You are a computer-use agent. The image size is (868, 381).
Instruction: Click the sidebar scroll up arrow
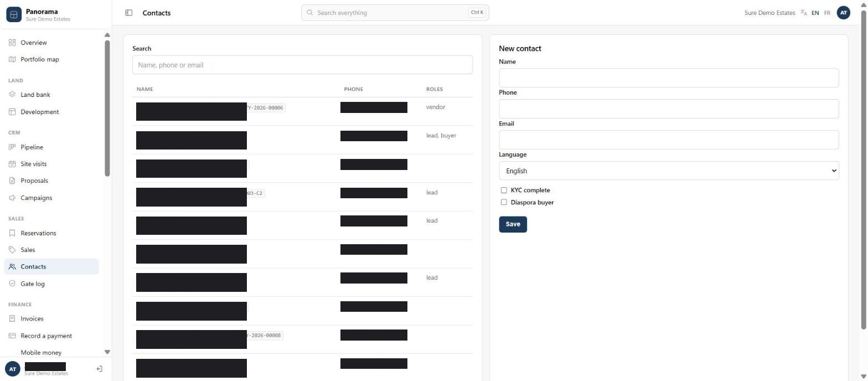tap(107, 35)
